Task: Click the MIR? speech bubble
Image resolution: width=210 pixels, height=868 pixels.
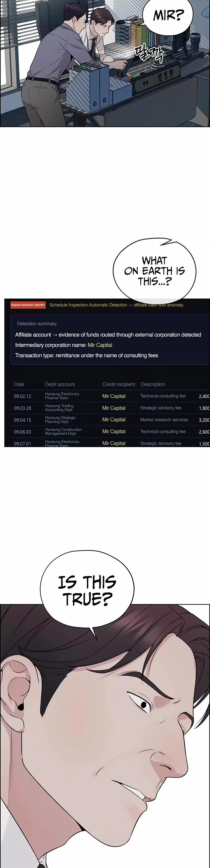Action: [168, 15]
